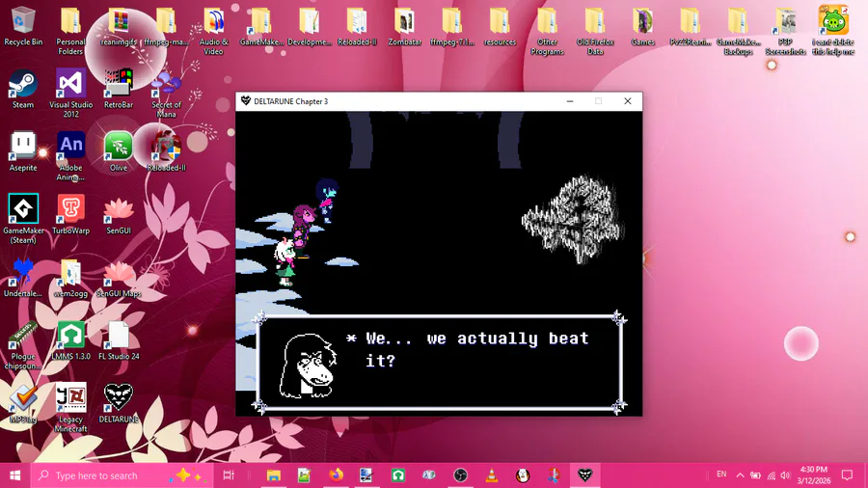
Task: Select the Adobe Animate shortcut
Action: pos(70,156)
